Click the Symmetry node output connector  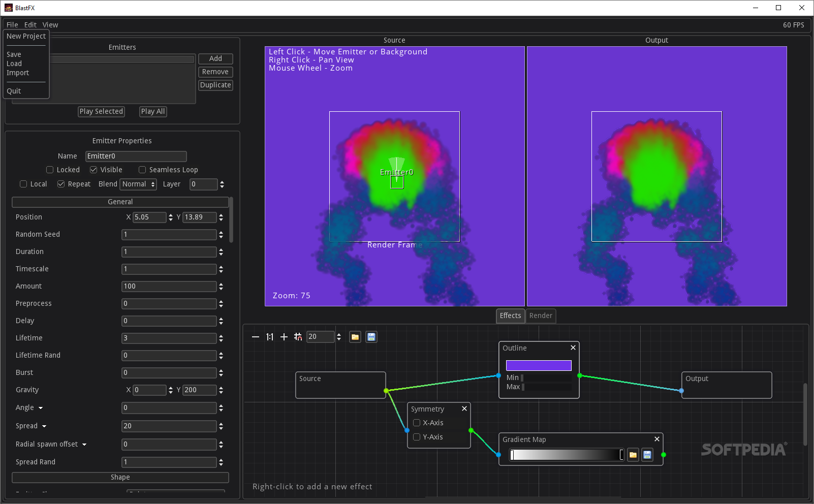pos(471,430)
